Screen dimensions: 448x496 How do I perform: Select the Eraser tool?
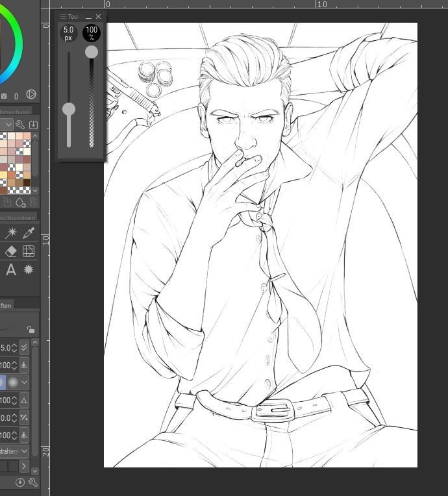(x=10, y=251)
